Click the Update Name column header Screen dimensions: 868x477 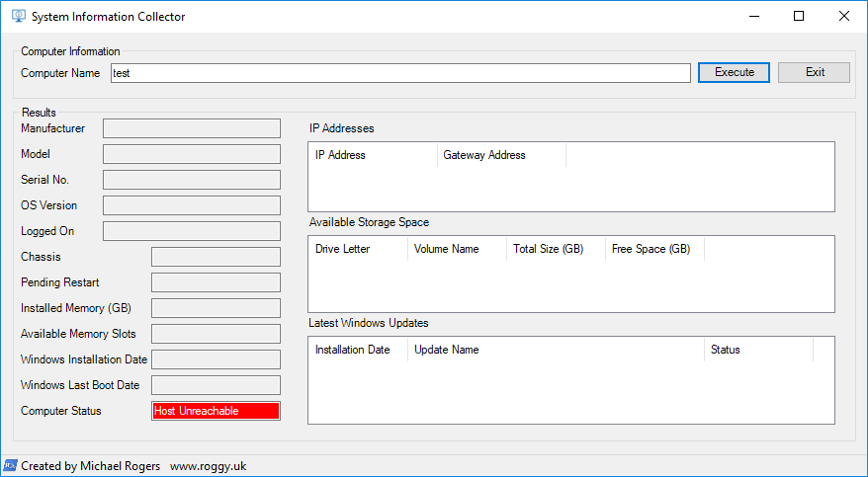[x=555, y=350]
